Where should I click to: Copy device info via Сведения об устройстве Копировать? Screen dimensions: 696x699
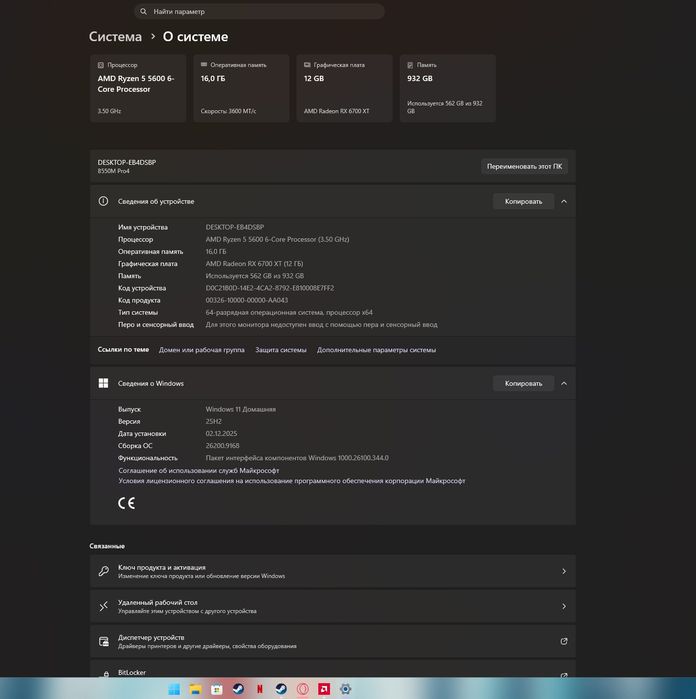point(523,201)
